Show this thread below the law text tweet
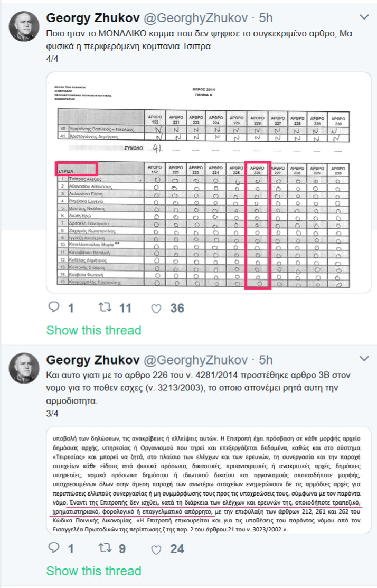 pos(93,571)
